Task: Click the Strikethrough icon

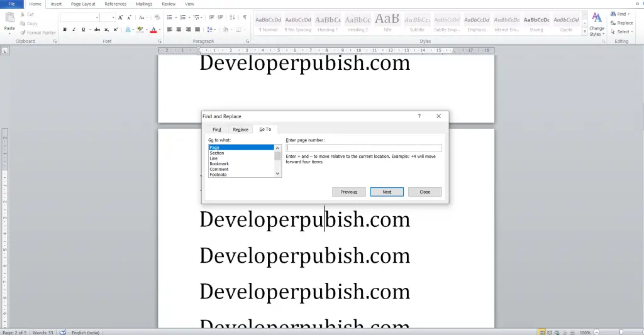Action: 97,30
